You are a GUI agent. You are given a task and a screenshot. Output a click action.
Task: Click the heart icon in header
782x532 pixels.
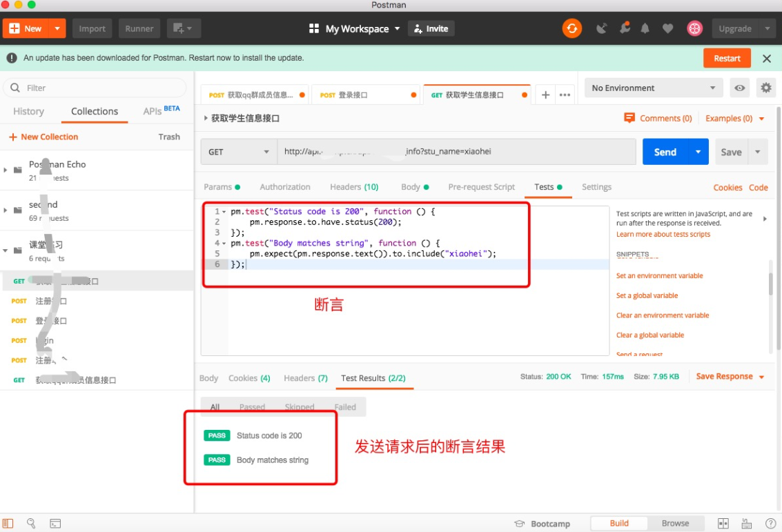tap(667, 28)
